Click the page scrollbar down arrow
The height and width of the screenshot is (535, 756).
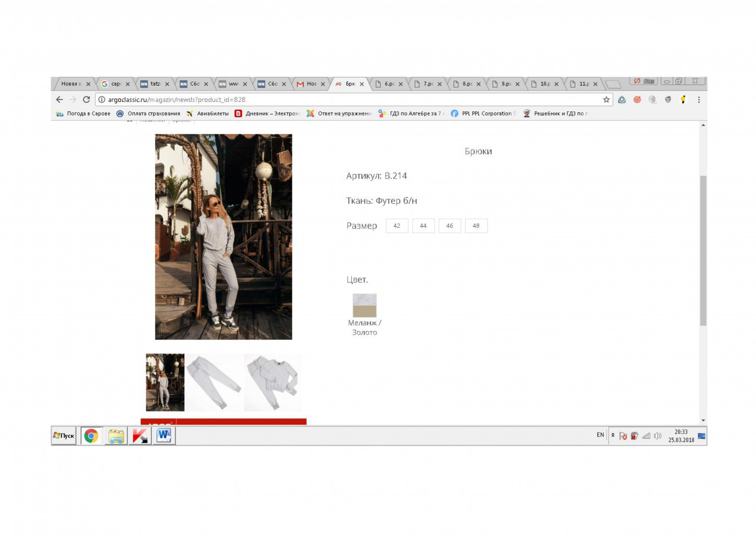[x=703, y=420]
